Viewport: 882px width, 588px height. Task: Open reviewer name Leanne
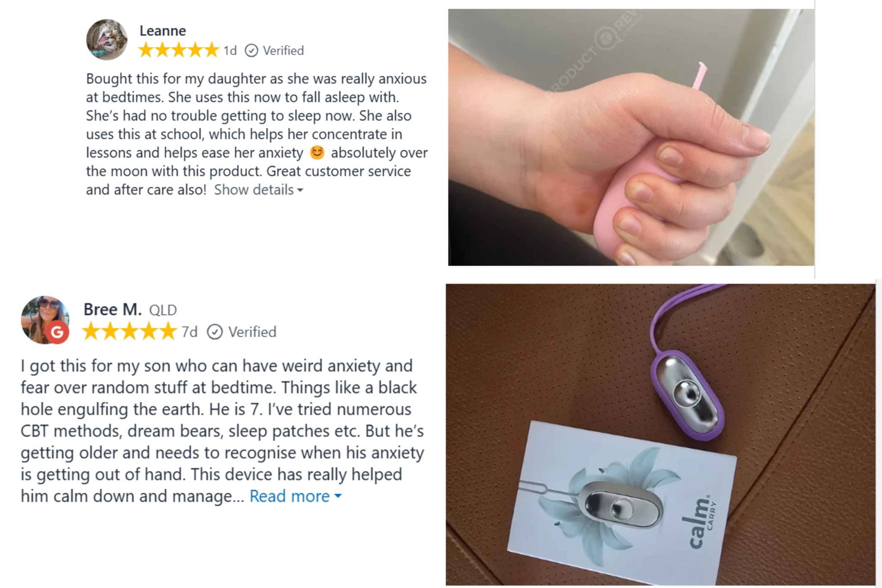pyautogui.click(x=163, y=31)
